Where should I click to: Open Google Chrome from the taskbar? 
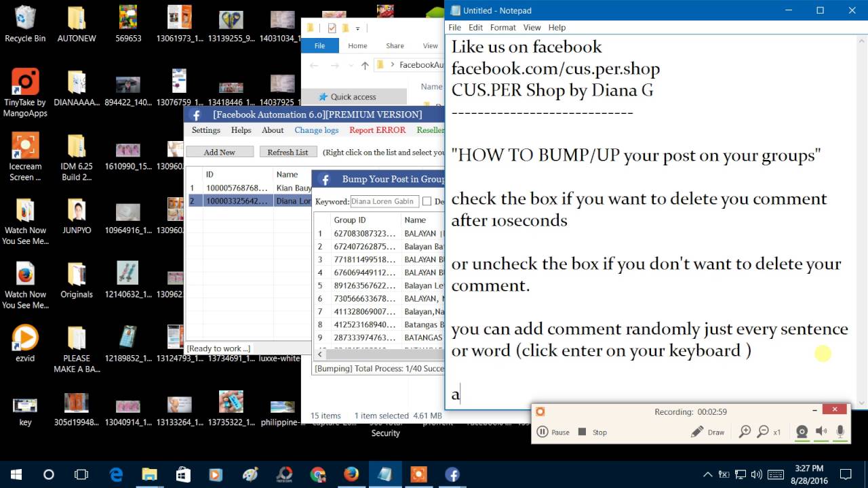click(317, 474)
